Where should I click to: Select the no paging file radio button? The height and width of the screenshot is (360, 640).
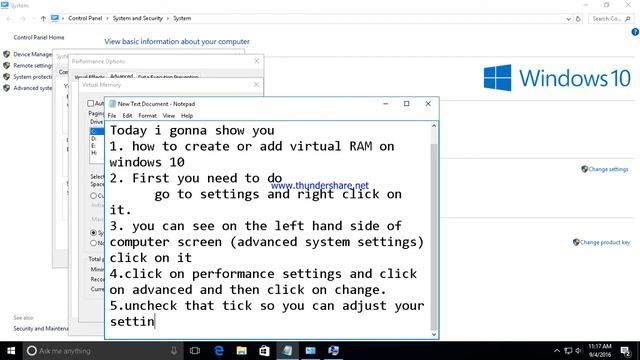click(93, 243)
